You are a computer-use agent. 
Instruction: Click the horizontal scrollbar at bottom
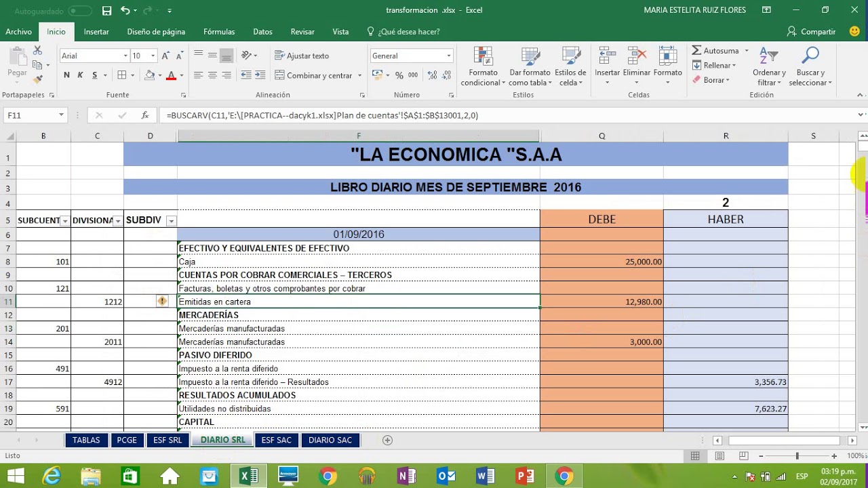point(783,440)
